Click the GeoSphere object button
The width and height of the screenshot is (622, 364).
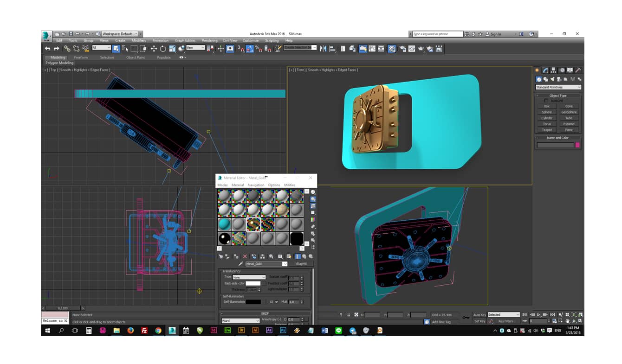tap(569, 112)
